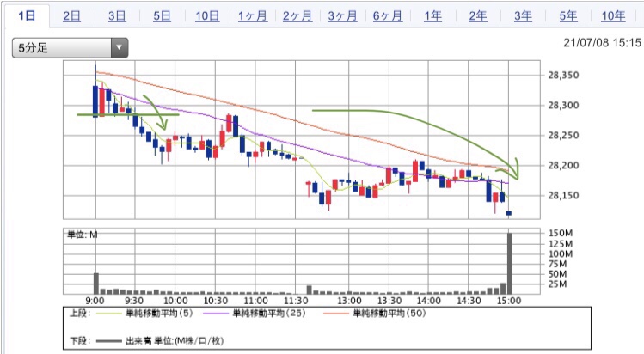Click the 単位: M volume unit label
The image size is (644, 354).
point(83,235)
